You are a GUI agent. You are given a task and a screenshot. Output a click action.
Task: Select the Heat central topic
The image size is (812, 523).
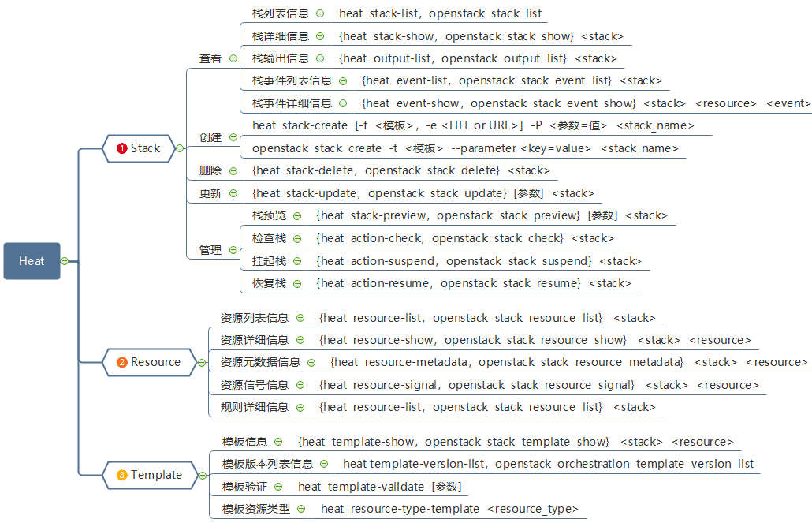[32, 261]
